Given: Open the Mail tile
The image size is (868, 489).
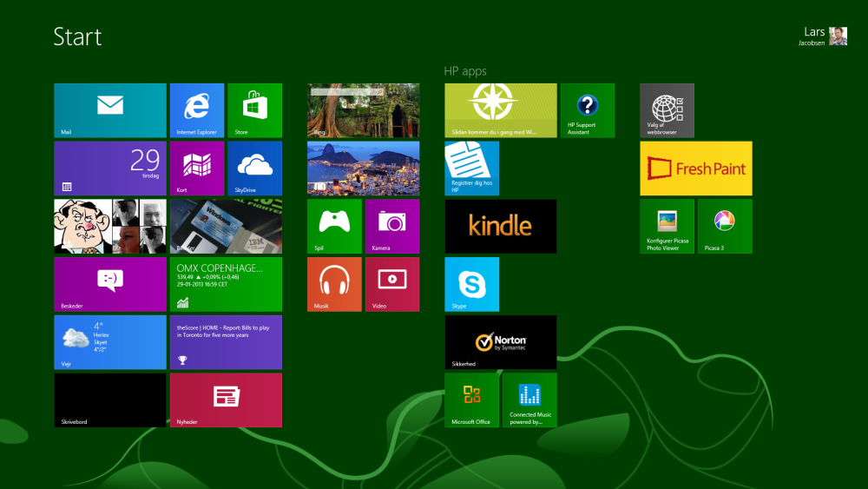Looking at the screenshot, I should pyautogui.click(x=109, y=110).
